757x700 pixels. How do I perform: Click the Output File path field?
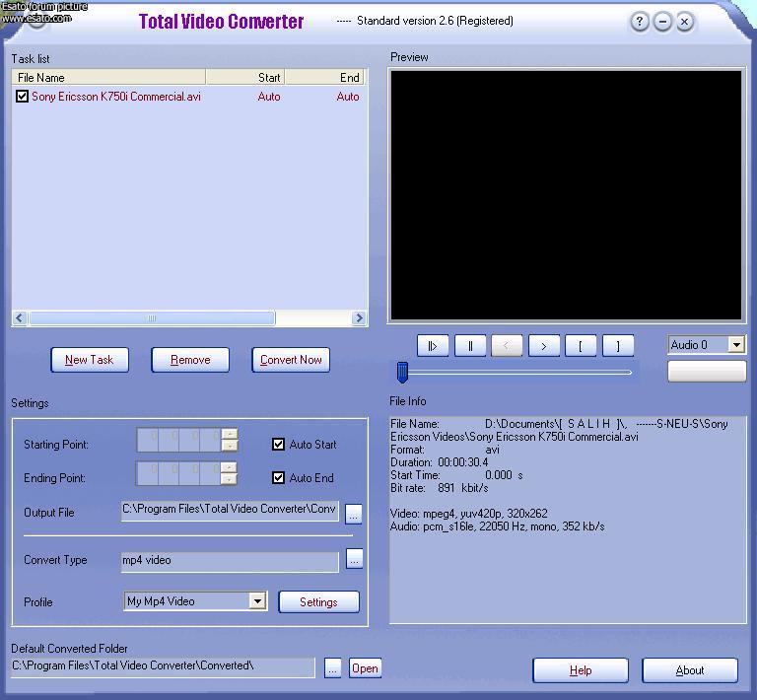tap(230, 511)
